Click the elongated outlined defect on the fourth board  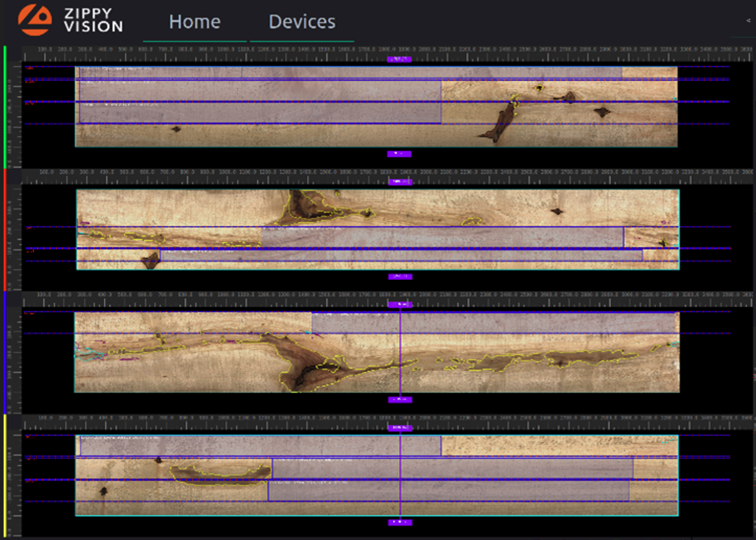(x=221, y=474)
